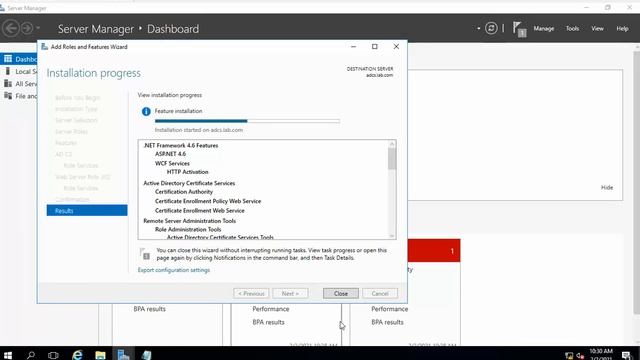640x360 pixels.
Task: Open the Tools menu
Action: (572, 29)
